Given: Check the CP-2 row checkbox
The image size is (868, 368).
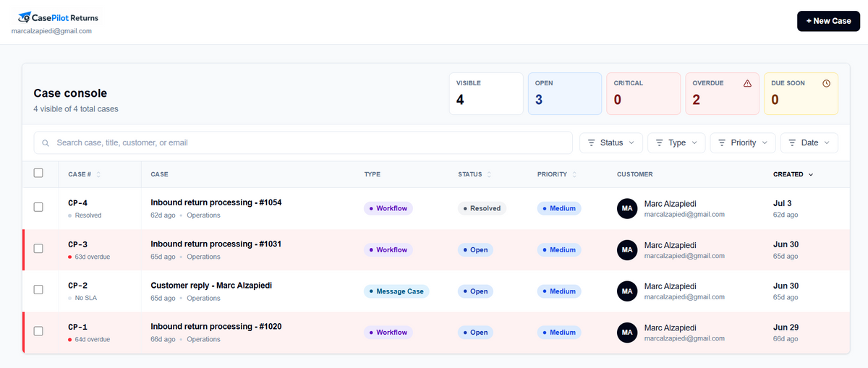Looking at the screenshot, I should (x=38, y=289).
